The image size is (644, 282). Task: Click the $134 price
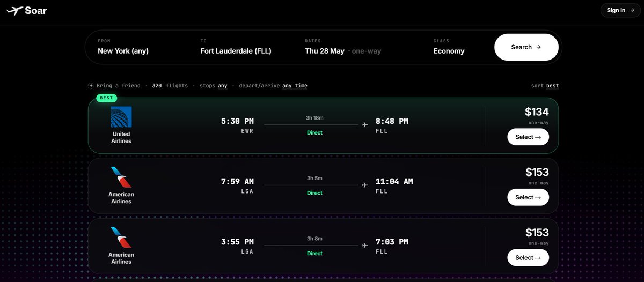[537, 112]
